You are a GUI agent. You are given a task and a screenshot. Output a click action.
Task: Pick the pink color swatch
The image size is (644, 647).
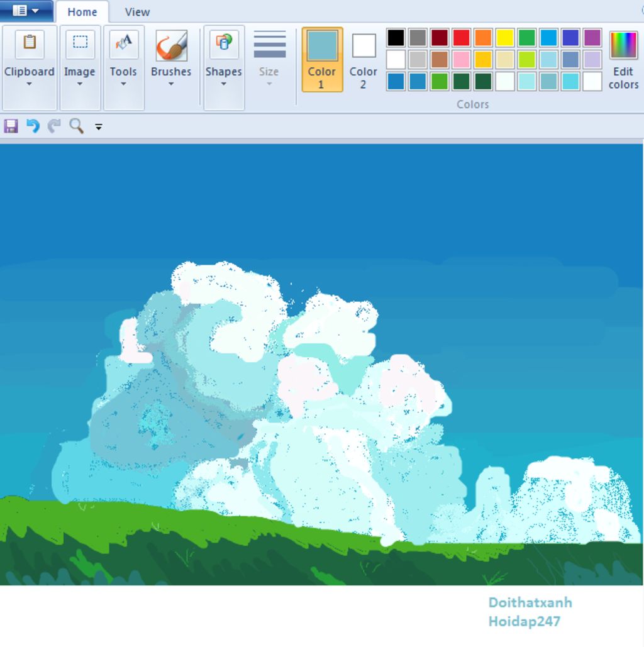(x=462, y=59)
